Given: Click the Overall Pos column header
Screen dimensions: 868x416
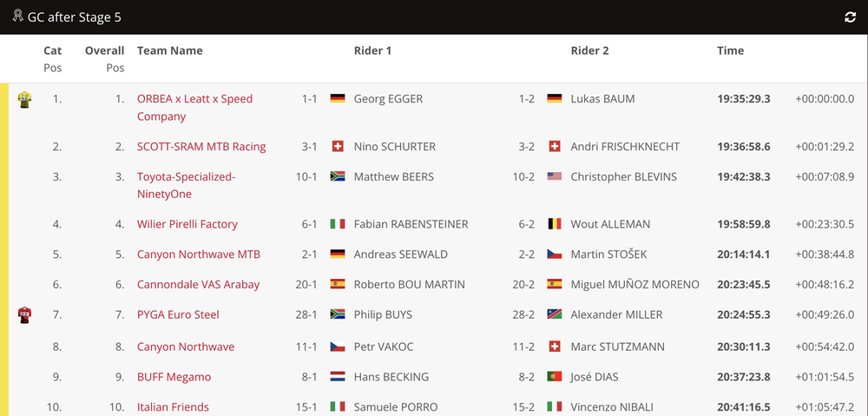Looking at the screenshot, I should pos(105,59).
